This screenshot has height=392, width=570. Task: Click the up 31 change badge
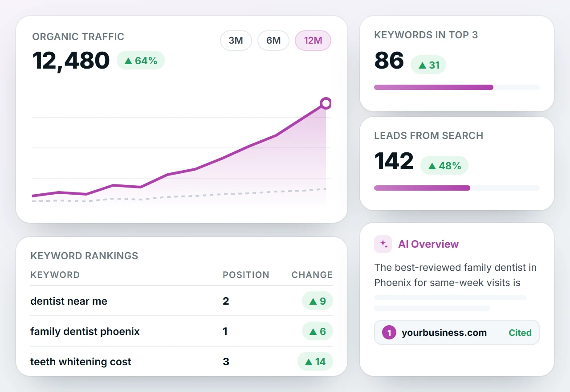coord(428,65)
